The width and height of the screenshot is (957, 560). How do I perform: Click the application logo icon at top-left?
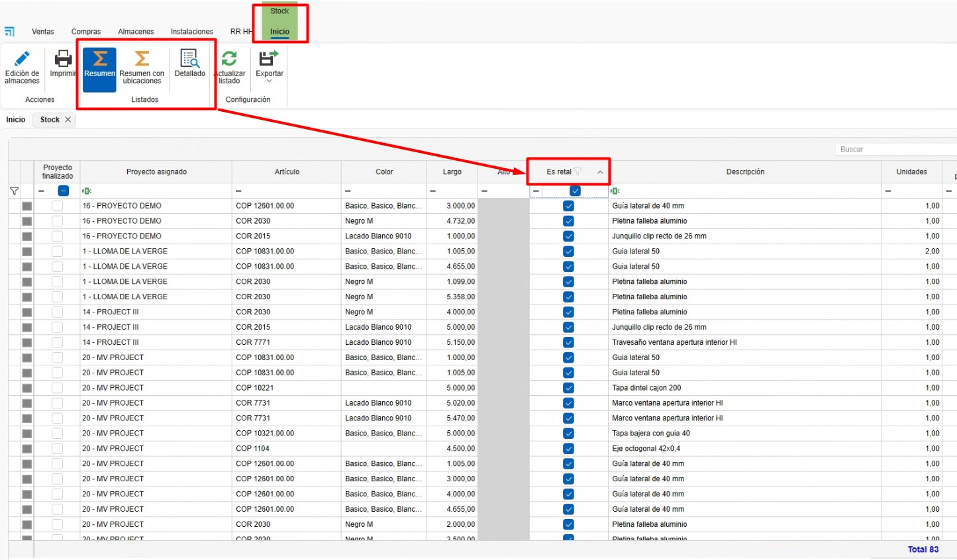(9, 32)
